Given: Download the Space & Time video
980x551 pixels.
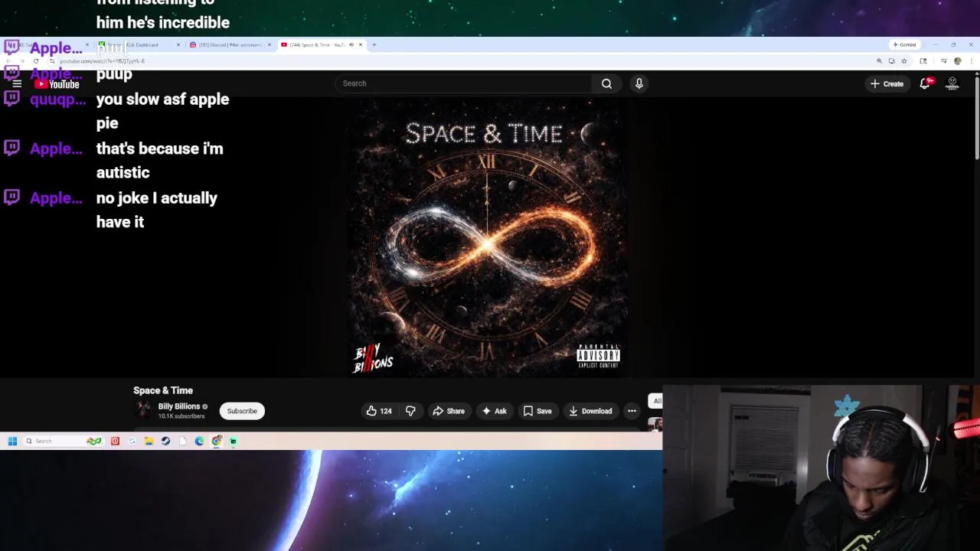Looking at the screenshot, I should pyautogui.click(x=590, y=411).
